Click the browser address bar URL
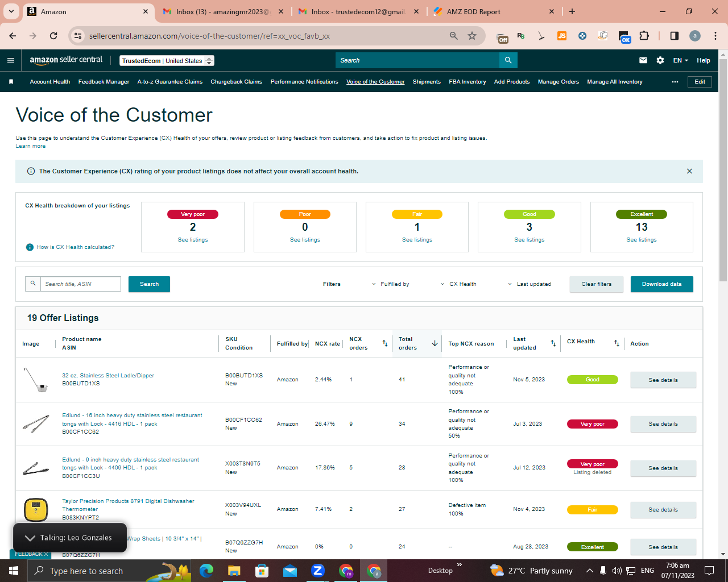728x582 pixels. pyautogui.click(x=209, y=36)
